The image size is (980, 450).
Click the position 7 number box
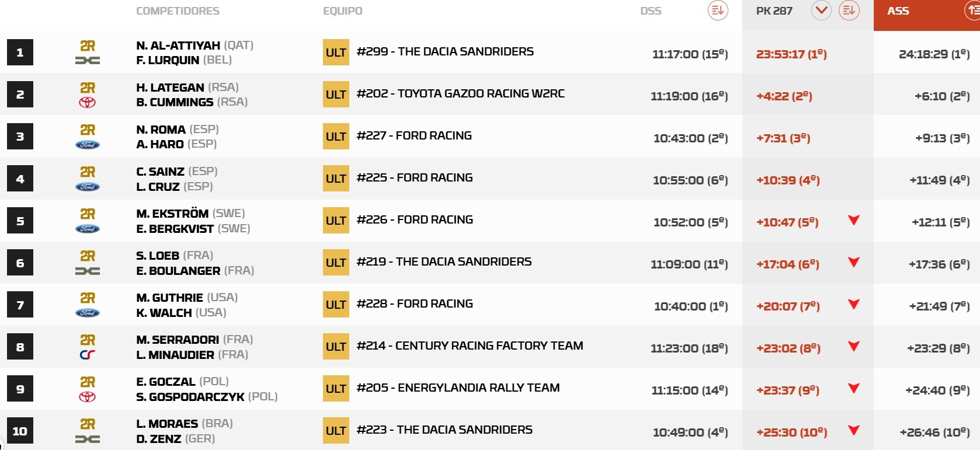[20, 305]
